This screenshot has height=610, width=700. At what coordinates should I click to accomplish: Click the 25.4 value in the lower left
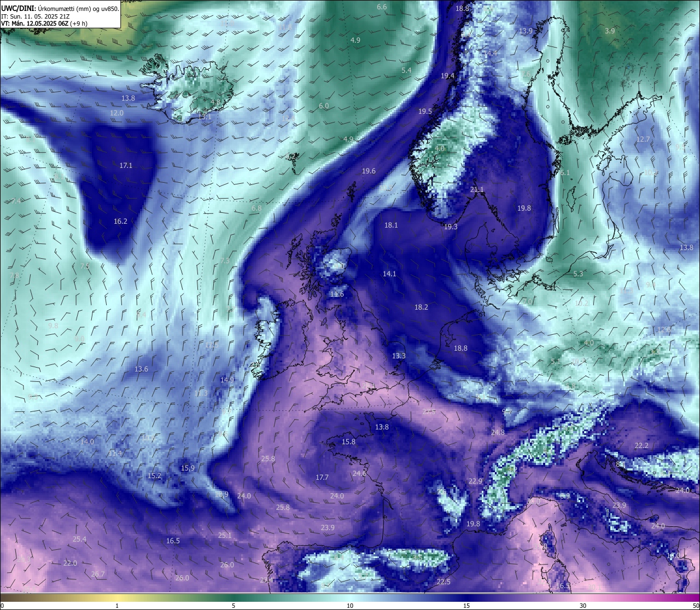[79, 539]
